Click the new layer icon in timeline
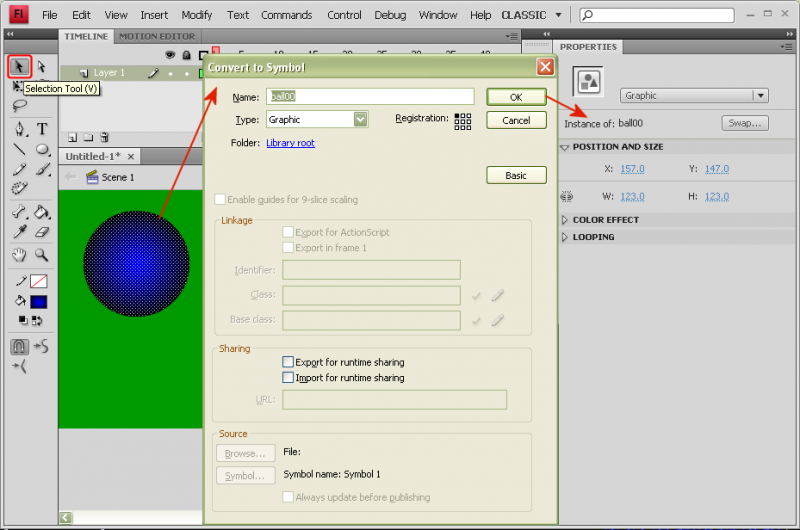Image resolution: width=800 pixels, height=530 pixels. pyautogui.click(x=72, y=137)
